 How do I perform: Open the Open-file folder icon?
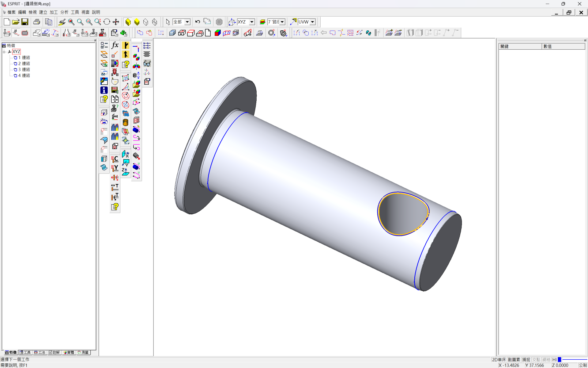[16, 22]
